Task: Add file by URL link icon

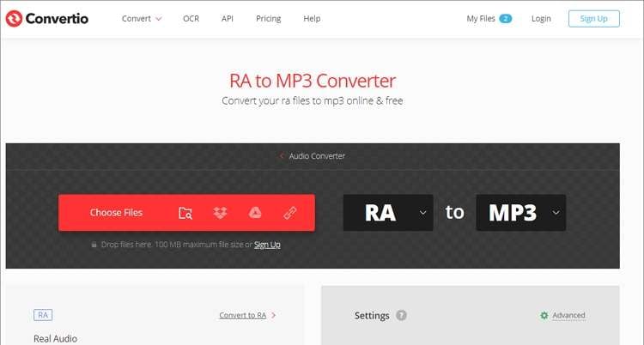Action: 290,213
